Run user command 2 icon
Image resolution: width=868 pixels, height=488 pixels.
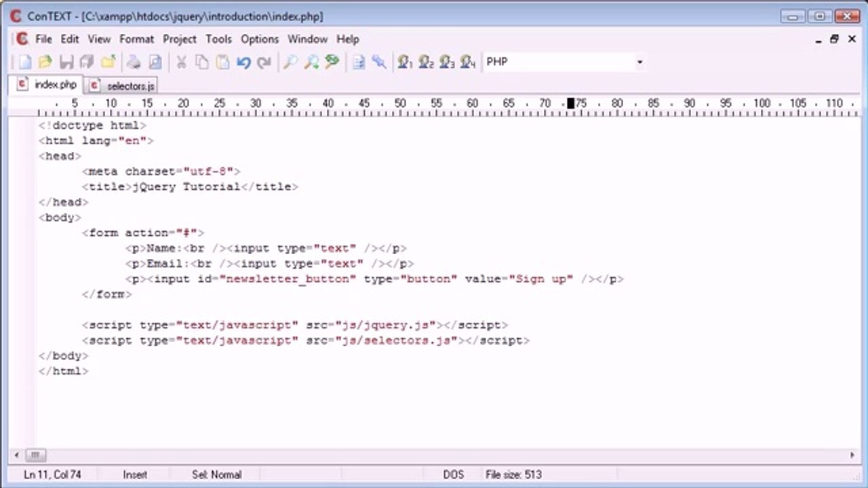tap(426, 62)
